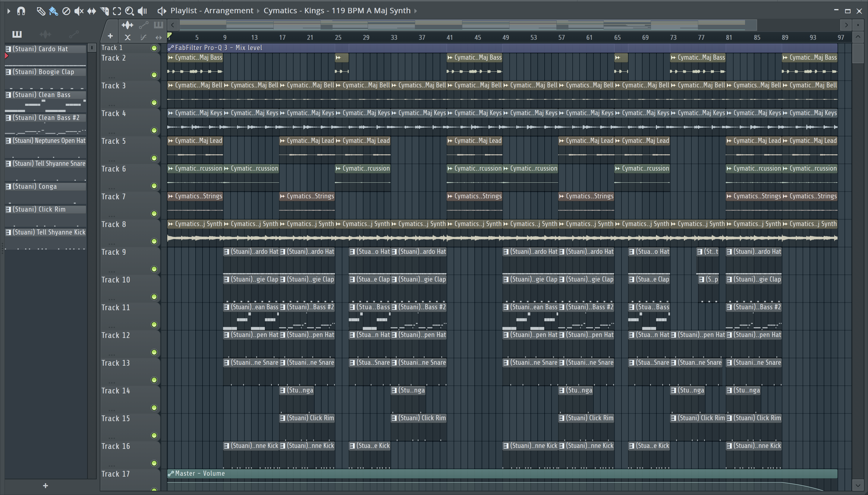Expand arrow after Arrangement label
The image size is (868, 495).
[258, 11]
